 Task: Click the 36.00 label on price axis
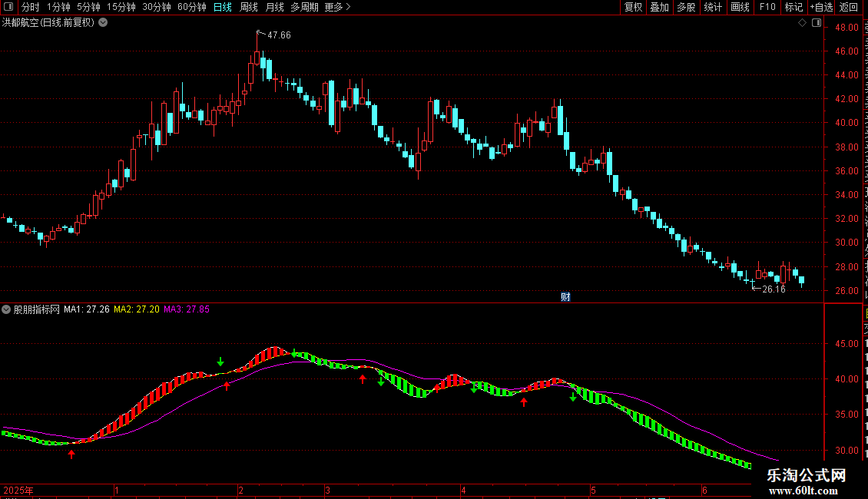pyautogui.click(x=847, y=171)
